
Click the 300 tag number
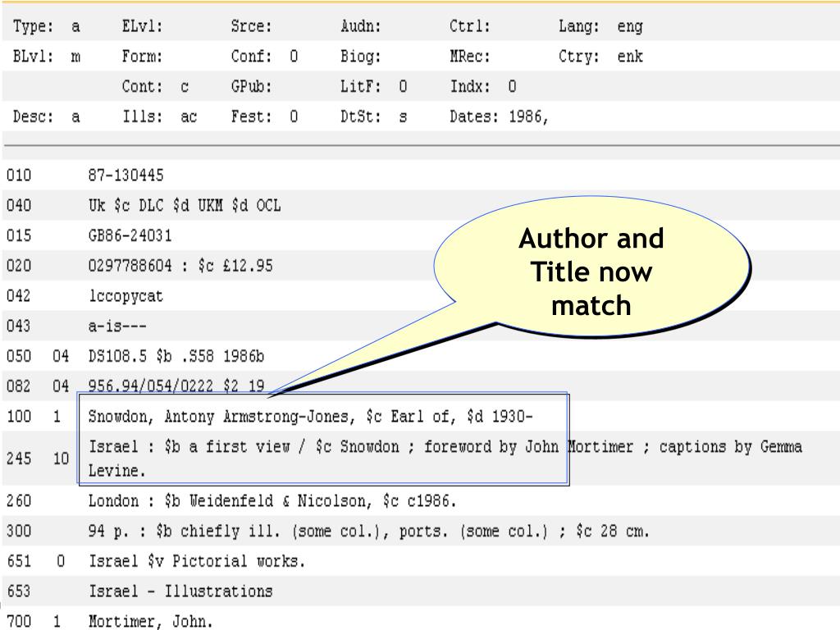[x=19, y=531]
